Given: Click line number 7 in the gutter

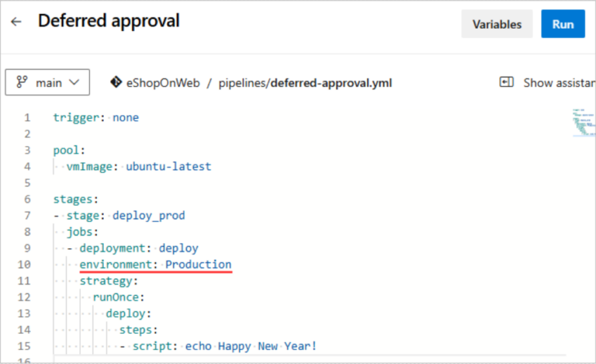Looking at the screenshot, I should (x=27, y=216).
